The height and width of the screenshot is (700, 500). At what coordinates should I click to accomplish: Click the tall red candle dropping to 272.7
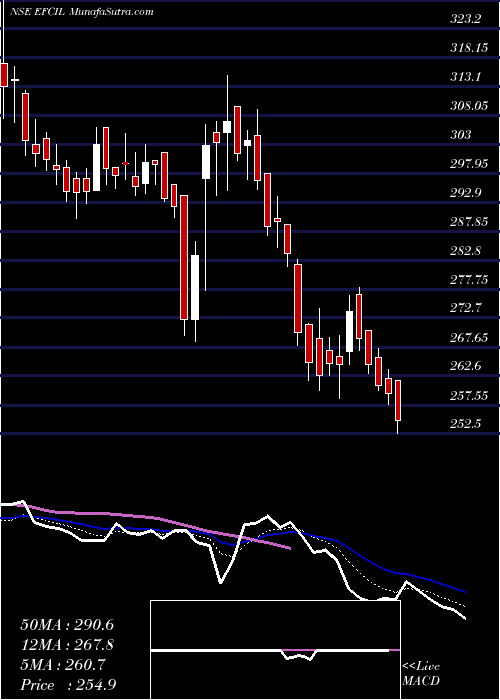pyautogui.click(x=184, y=258)
